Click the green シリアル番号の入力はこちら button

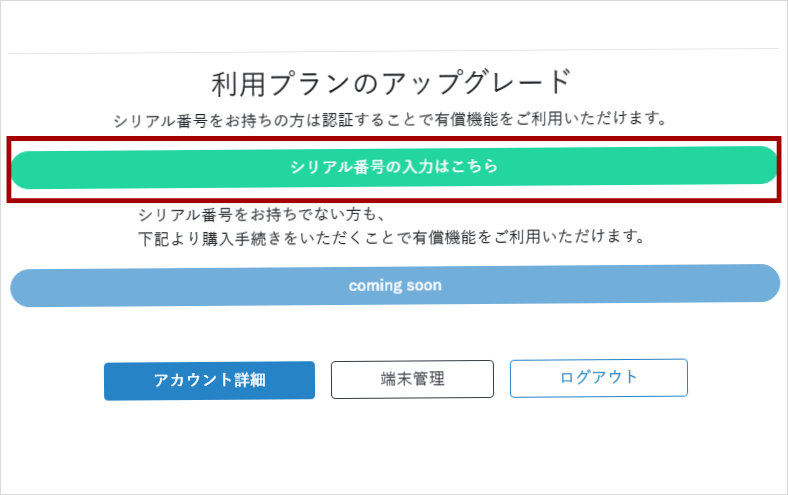coord(394,167)
